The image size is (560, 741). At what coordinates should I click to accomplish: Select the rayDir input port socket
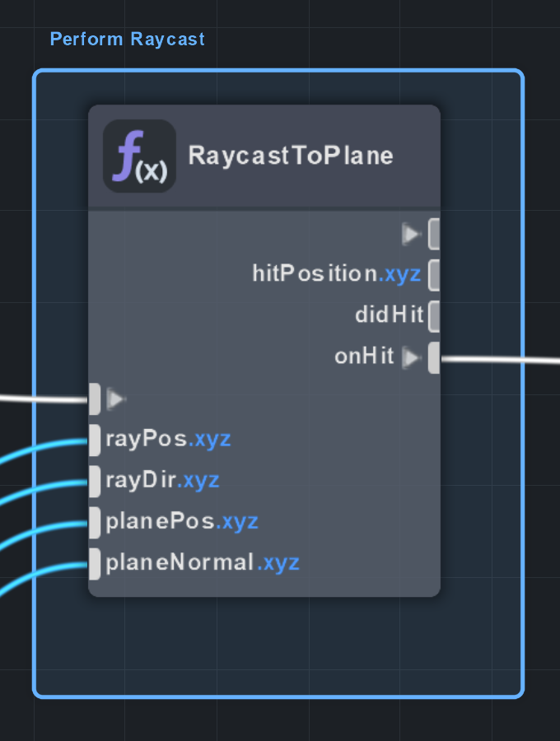[x=95, y=480]
